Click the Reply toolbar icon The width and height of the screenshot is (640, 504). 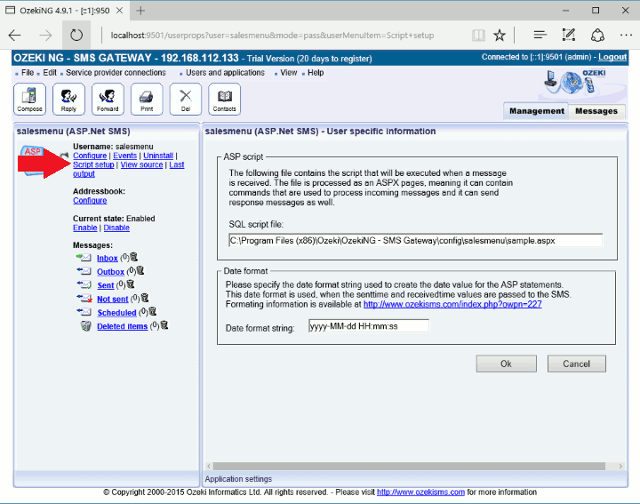click(x=68, y=99)
